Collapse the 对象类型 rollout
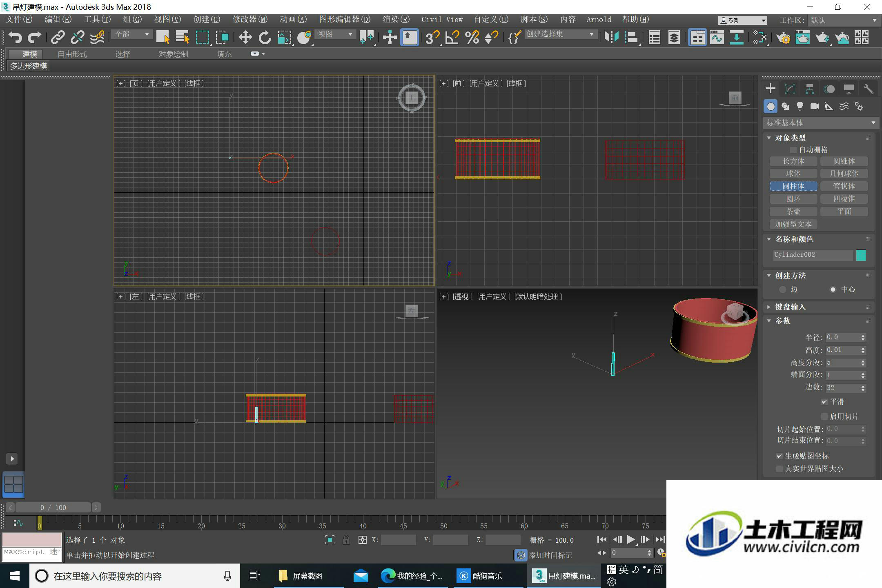This screenshot has width=882, height=588. click(x=769, y=138)
